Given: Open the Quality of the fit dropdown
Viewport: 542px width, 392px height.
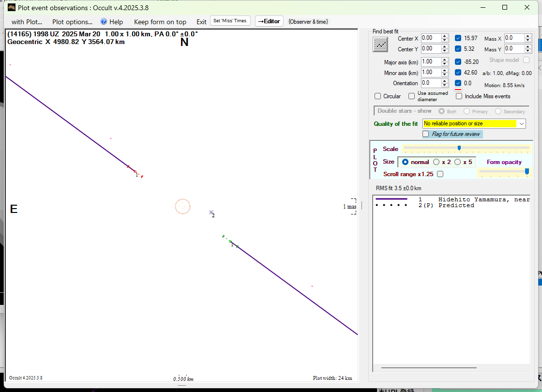Looking at the screenshot, I should click(521, 124).
